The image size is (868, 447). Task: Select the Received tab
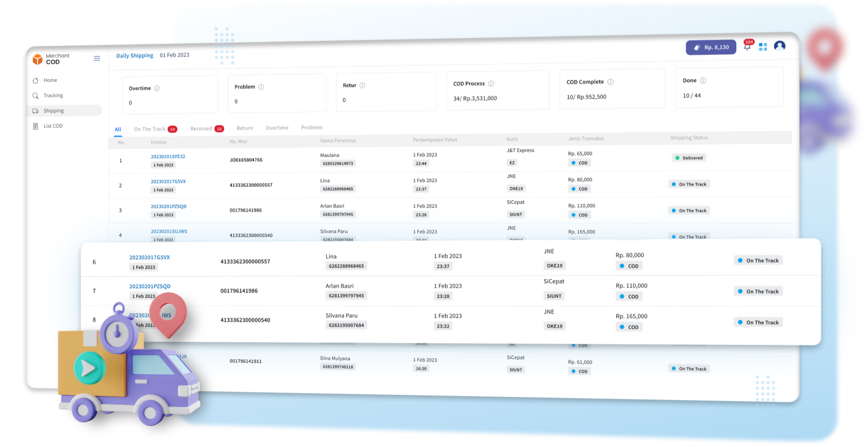(201, 129)
